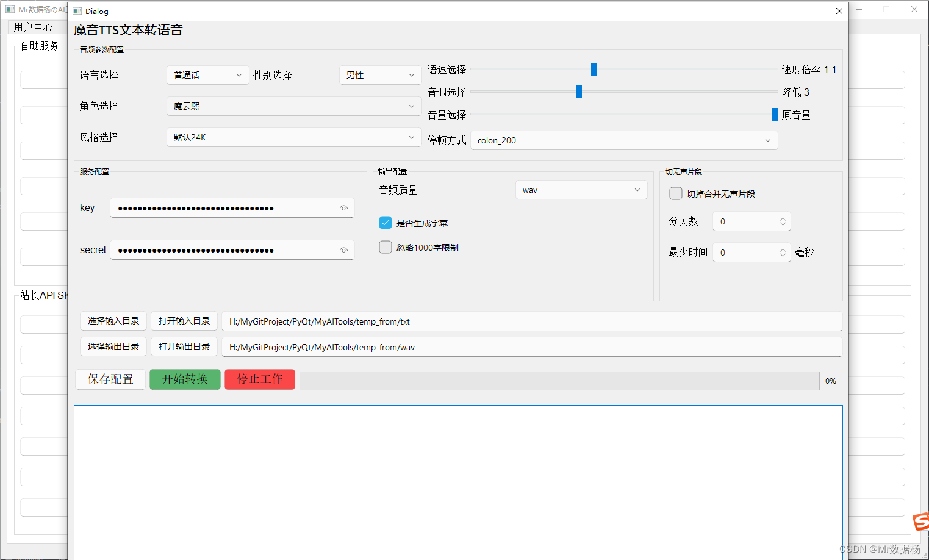The image size is (929, 560).
Task: Open the 音频质量 dropdown showing wav
Action: coord(581,190)
